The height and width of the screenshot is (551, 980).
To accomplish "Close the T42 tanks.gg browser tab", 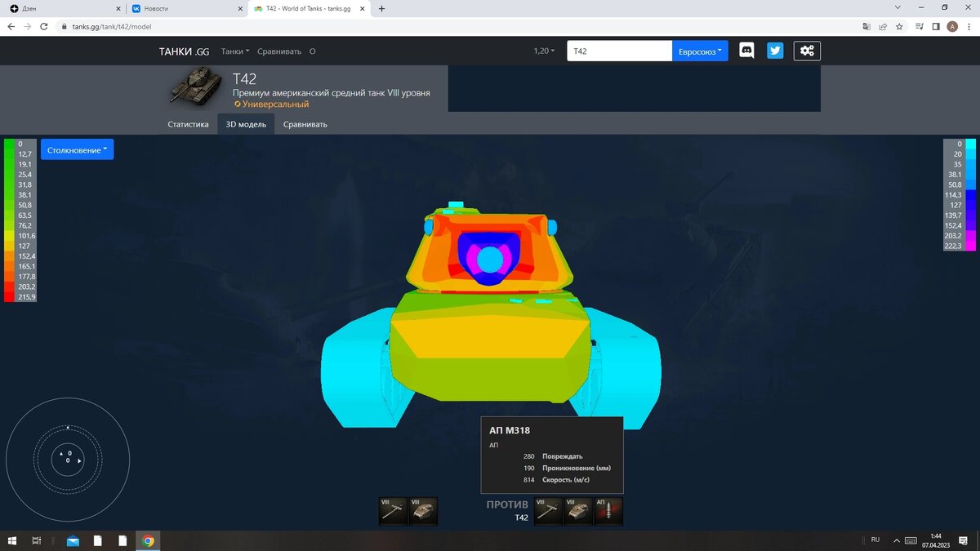I will [x=363, y=8].
